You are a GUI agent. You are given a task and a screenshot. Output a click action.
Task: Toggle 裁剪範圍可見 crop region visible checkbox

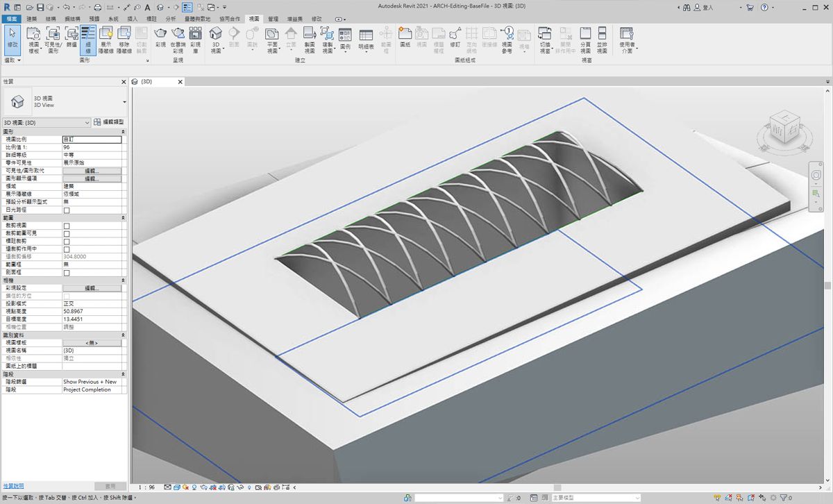point(67,233)
